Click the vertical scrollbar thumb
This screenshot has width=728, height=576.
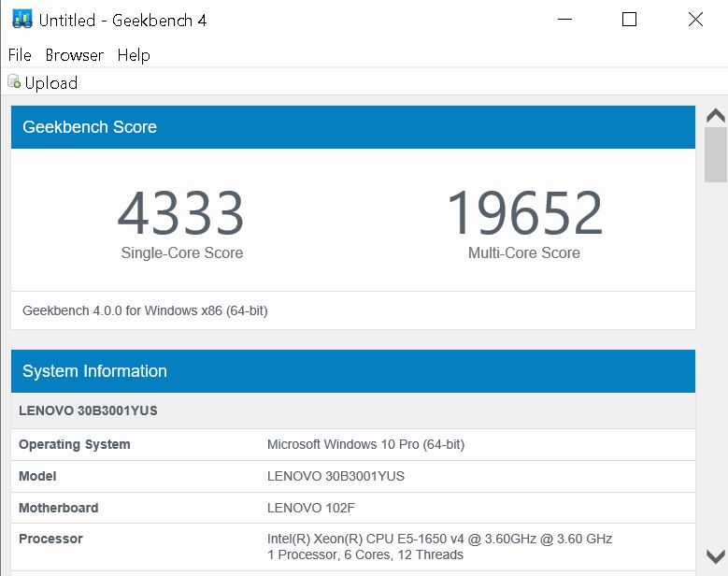point(716,154)
